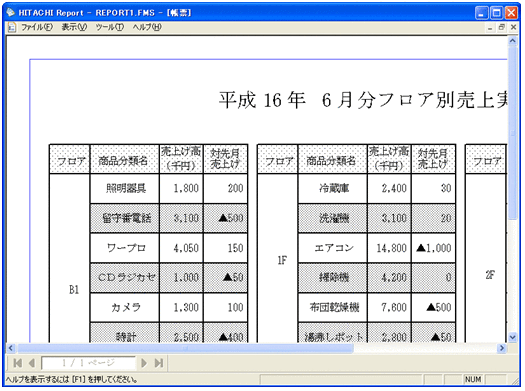Maximize the HITACHI Report window
The width and height of the screenshot is (525, 391).
(x=497, y=13)
